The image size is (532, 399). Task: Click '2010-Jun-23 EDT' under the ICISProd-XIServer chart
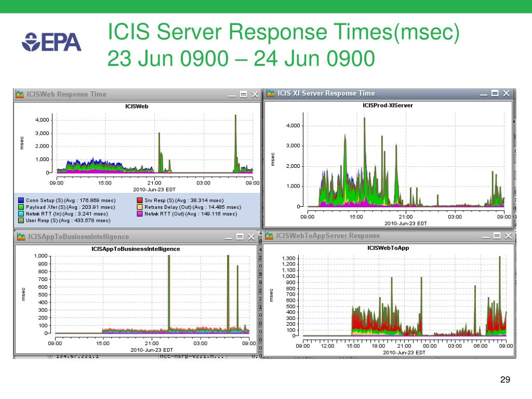[406, 223]
